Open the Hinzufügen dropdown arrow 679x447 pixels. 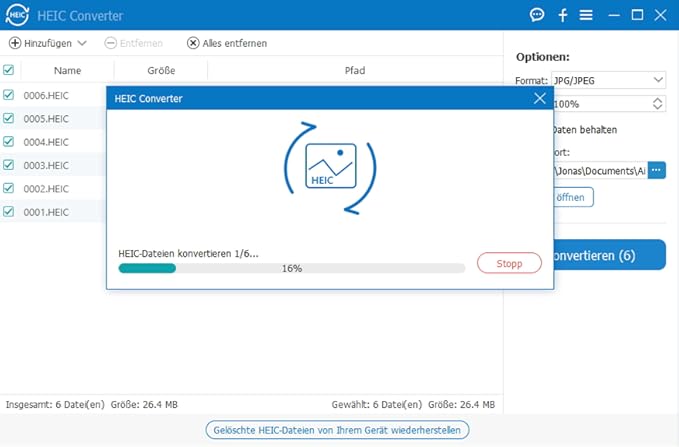coord(82,43)
